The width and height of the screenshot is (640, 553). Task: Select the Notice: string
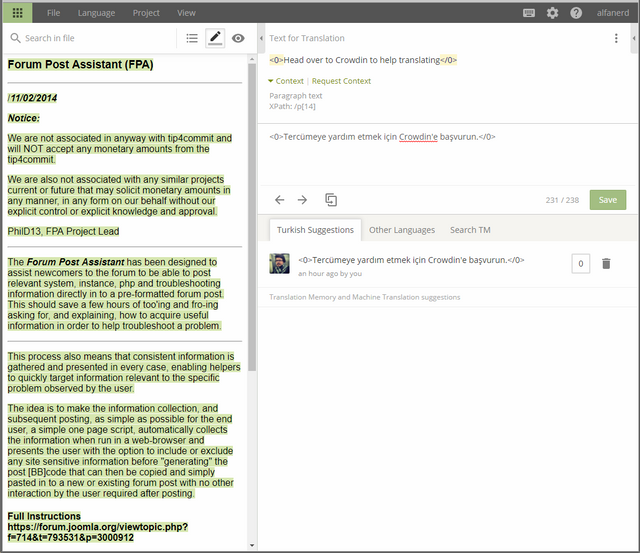(24, 118)
